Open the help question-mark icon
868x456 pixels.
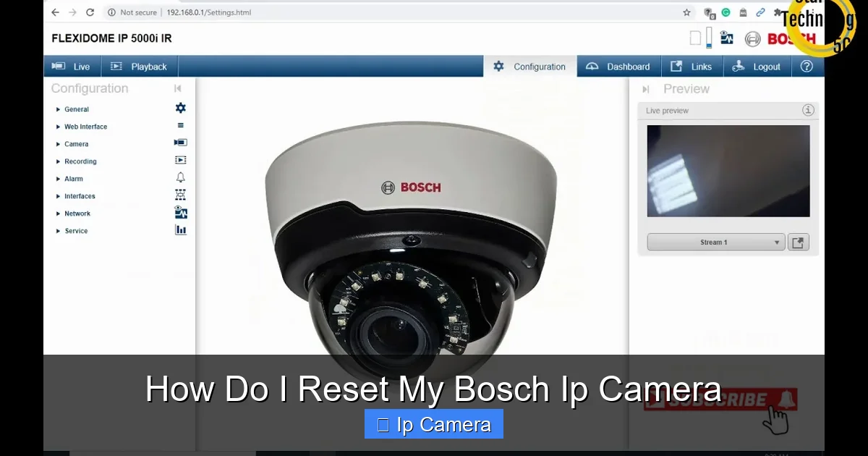pyautogui.click(x=807, y=67)
